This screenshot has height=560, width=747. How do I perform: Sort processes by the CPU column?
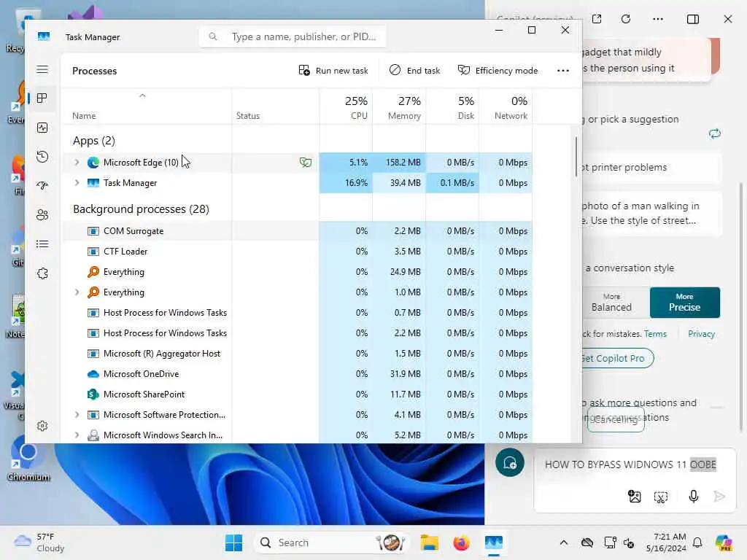pyautogui.click(x=346, y=108)
